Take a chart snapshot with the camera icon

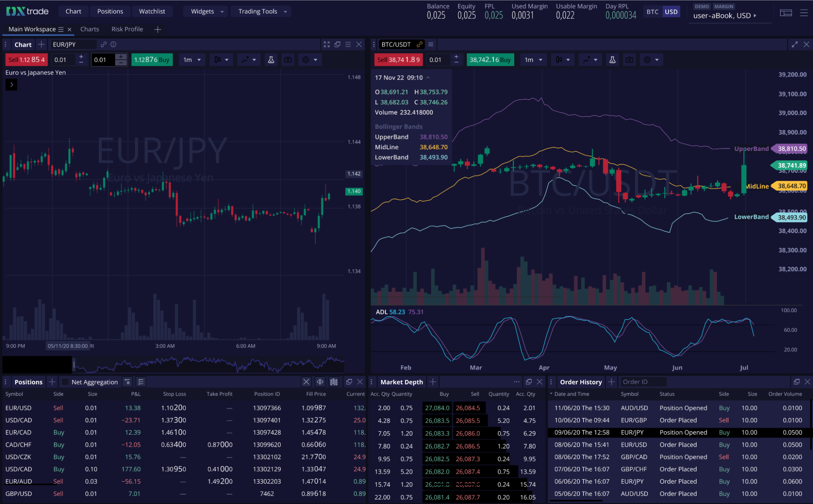288,59
